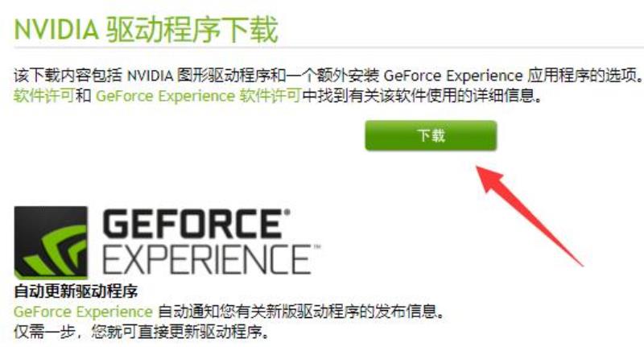The width and height of the screenshot is (644, 347).
Task: Click GeForce Experience 应用程序的选项 in the first line
Action: 514,76
